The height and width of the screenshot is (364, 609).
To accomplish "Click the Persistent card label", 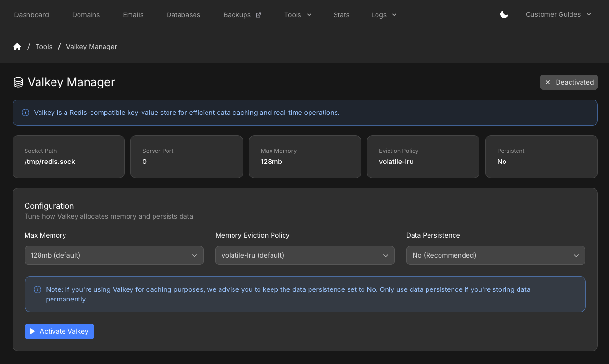I will pyautogui.click(x=511, y=151).
